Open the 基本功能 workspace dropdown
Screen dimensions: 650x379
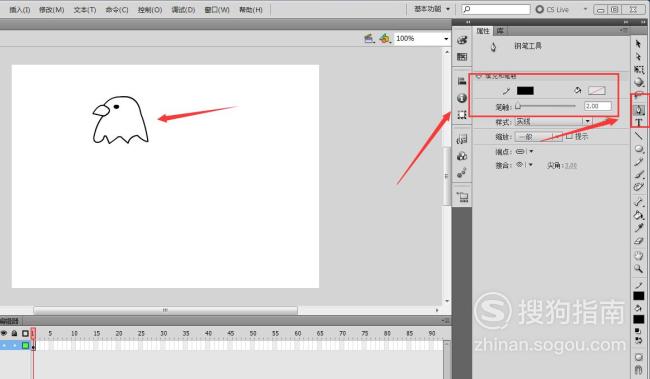[x=432, y=9]
